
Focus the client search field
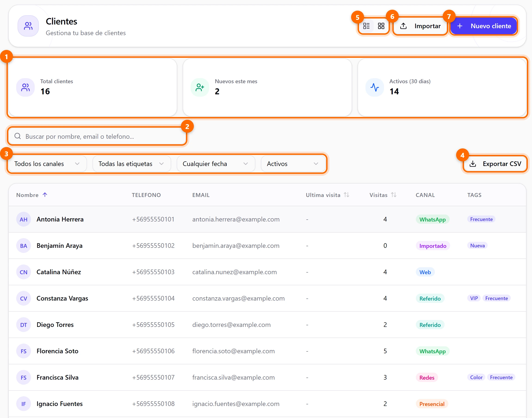[x=97, y=136]
